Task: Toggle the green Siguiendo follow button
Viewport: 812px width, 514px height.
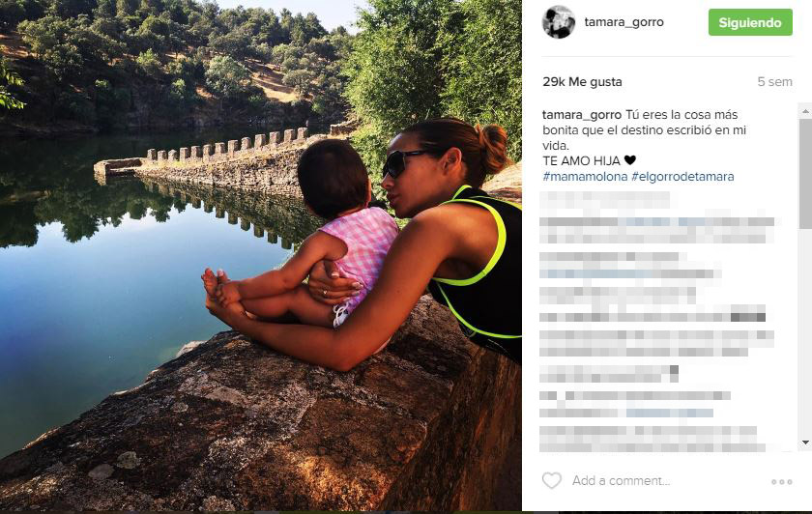Action: tap(750, 22)
